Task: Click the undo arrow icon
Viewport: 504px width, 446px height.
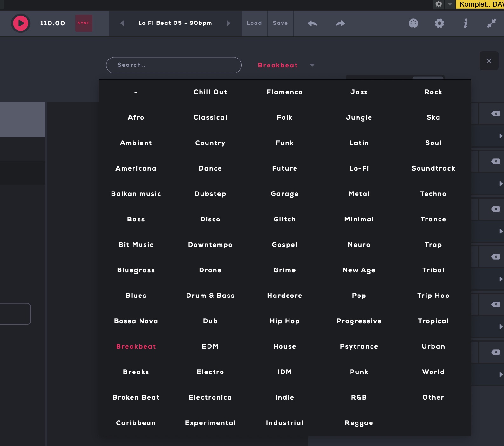Action: coord(312,23)
